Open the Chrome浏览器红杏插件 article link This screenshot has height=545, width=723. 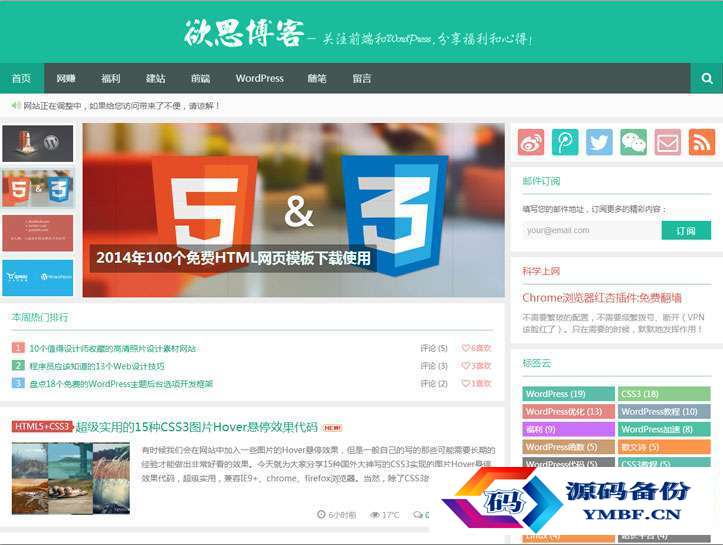pyautogui.click(x=602, y=298)
